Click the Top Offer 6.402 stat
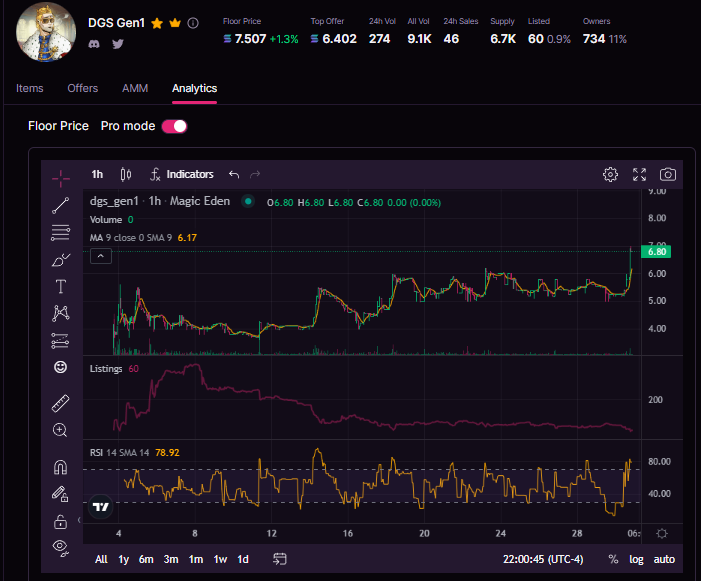The height and width of the screenshot is (581, 701). [x=334, y=32]
